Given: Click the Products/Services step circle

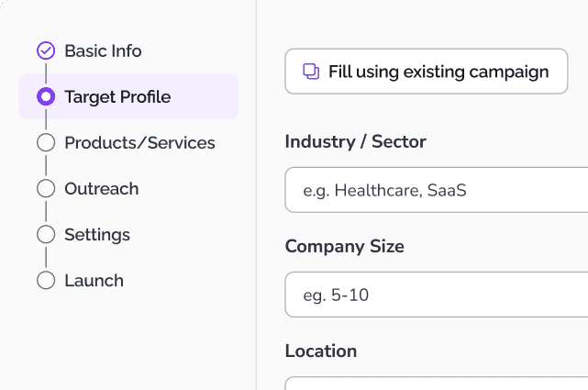Looking at the screenshot, I should pyautogui.click(x=46, y=142).
